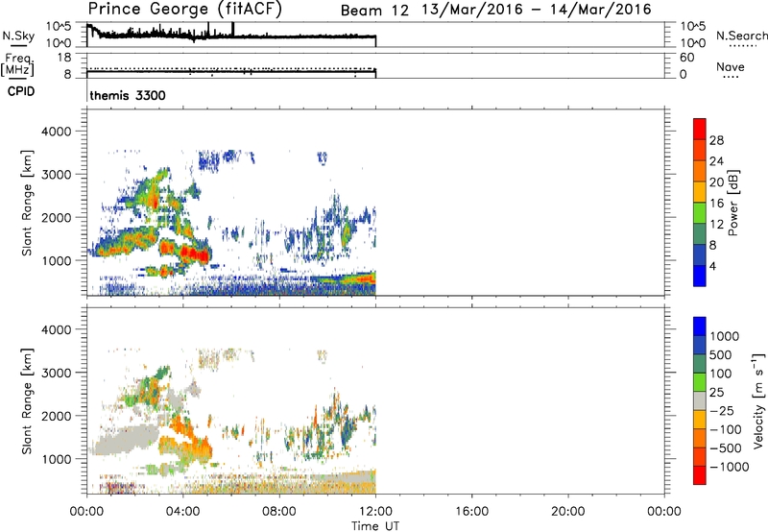Click the Velocity colorbar value '-25'

pos(722,410)
